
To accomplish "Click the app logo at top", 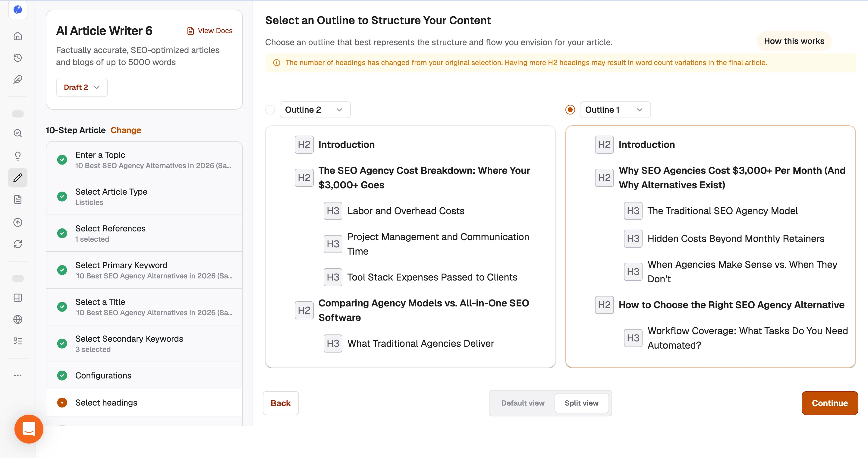I will click(18, 9).
